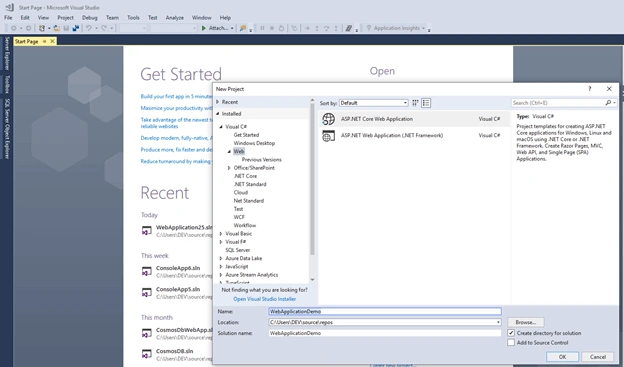Open the Analyze menu
624x367 pixels.
point(175,18)
